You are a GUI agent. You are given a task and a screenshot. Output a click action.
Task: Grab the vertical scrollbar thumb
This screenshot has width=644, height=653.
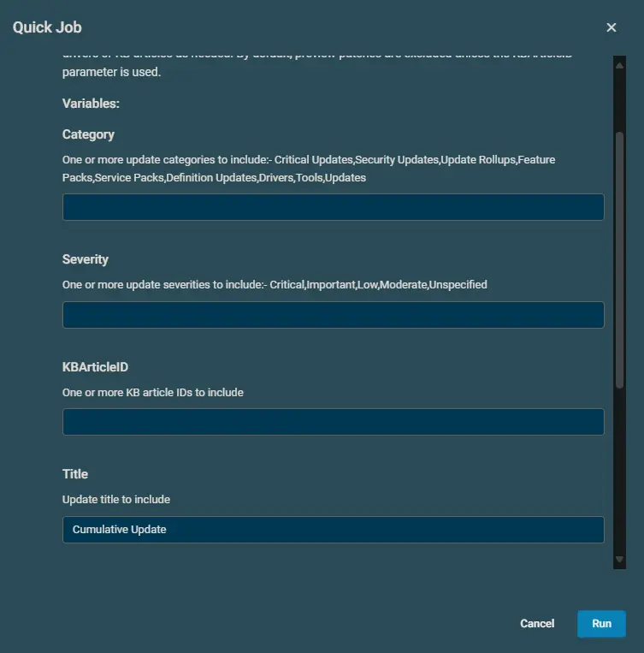pyautogui.click(x=619, y=257)
